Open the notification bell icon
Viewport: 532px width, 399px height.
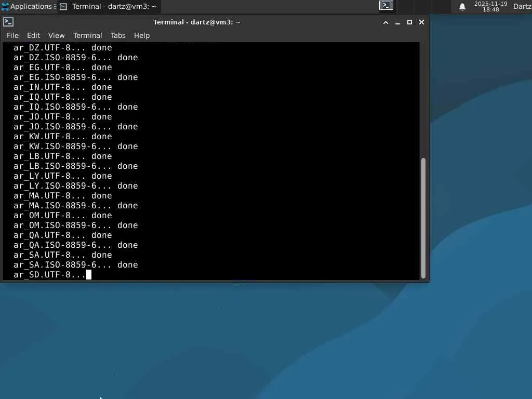pos(462,7)
